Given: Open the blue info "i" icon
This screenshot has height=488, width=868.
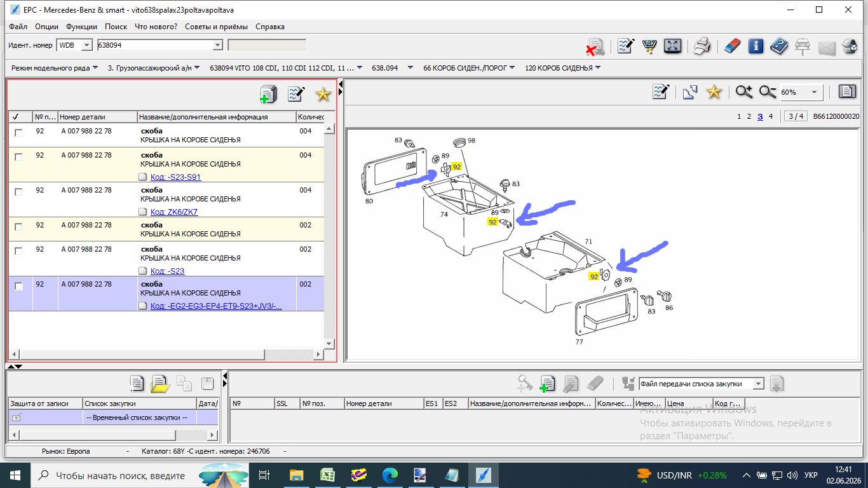Looking at the screenshot, I should pos(756,46).
